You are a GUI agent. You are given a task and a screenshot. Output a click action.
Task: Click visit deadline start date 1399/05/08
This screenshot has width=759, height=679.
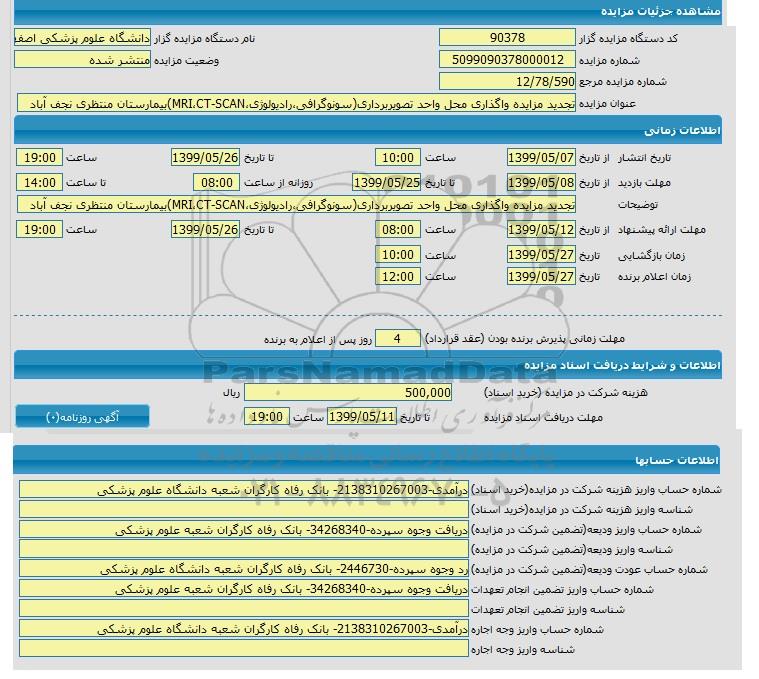pos(541,182)
